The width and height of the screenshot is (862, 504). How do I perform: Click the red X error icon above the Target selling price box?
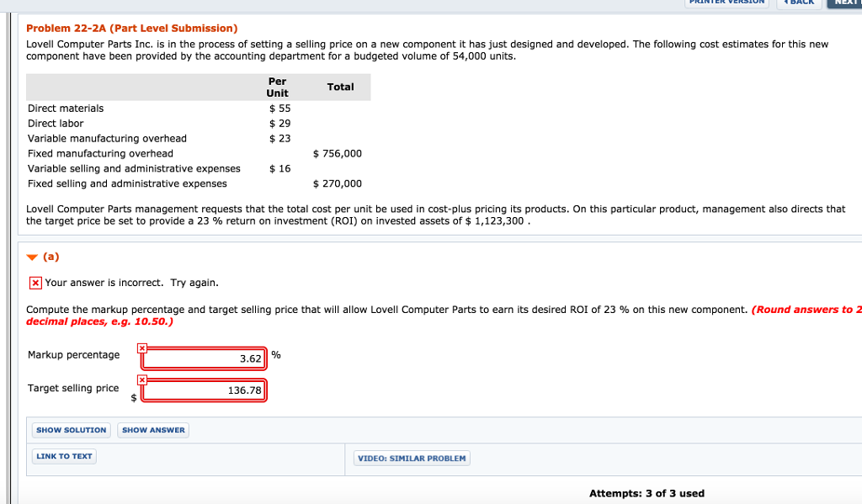[141, 380]
